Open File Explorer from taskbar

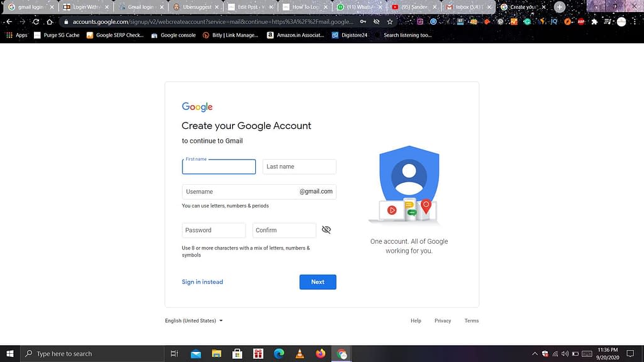click(x=216, y=353)
